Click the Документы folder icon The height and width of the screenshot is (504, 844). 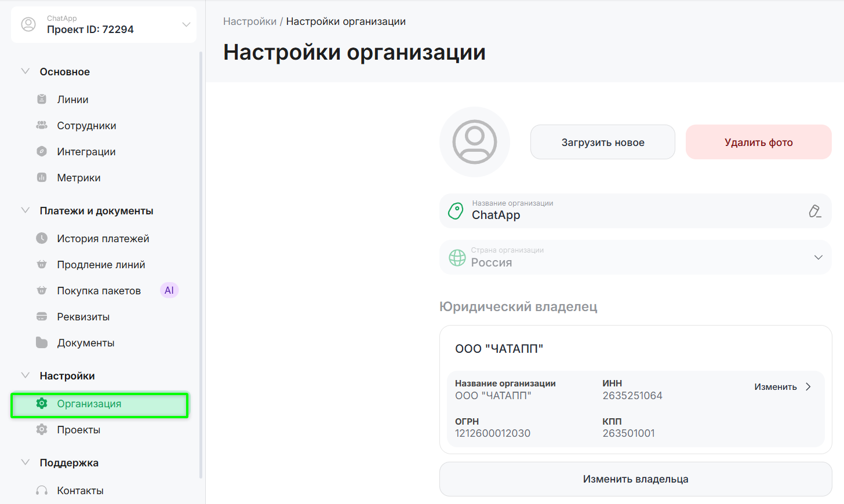(42, 343)
